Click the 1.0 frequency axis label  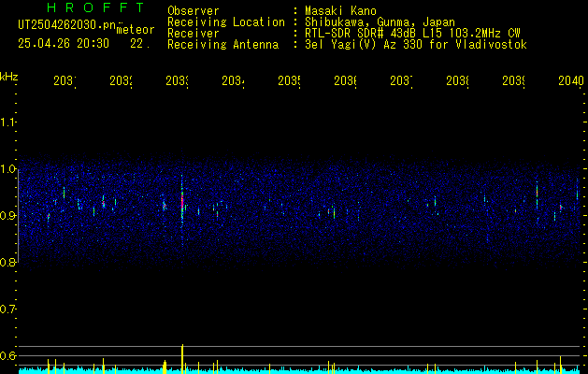point(7,169)
